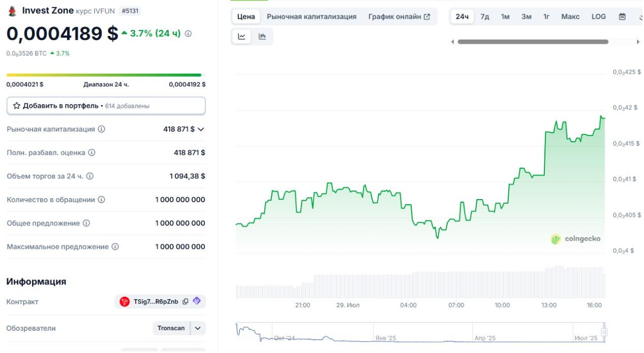The height and width of the screenshot is (353, 644).
Task: Click the external link icon in График онлайн
Action: click(x=427, y=17)
